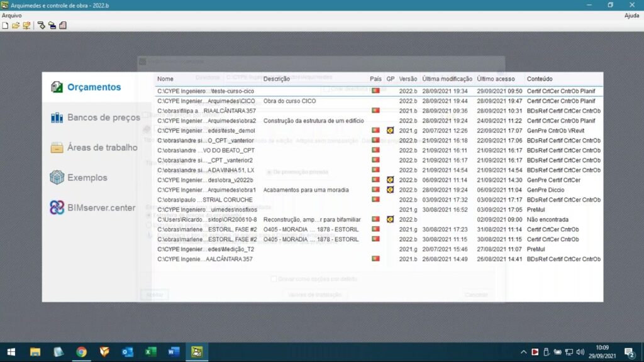Viewport: 644px width, 362px height.
Task: Open the Arquivo menu
Action: (11, 15)
